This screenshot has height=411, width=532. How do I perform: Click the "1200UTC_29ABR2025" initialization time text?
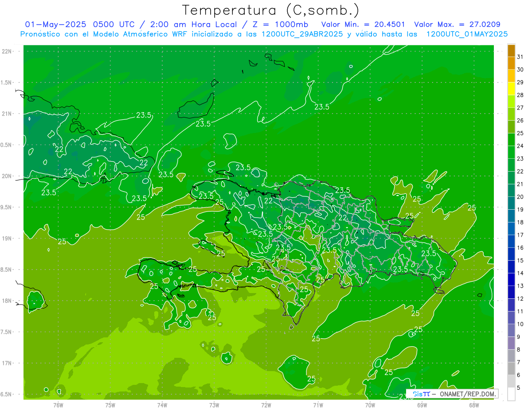[302, 34]
